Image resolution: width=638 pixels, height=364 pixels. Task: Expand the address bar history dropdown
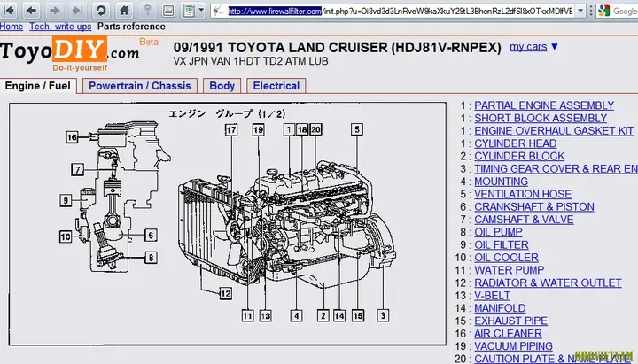pyautogui.click(x=580, y=11)
